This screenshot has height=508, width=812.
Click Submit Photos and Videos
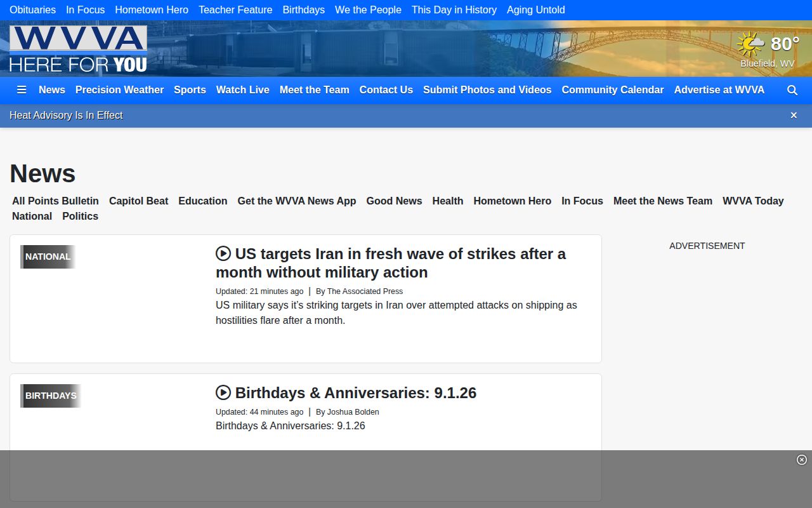pos(487,90)
